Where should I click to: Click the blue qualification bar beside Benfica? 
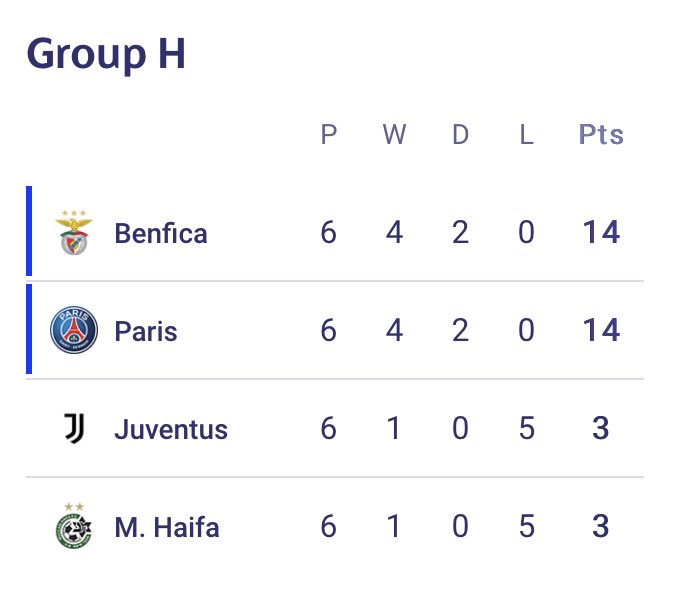(29, 231)
